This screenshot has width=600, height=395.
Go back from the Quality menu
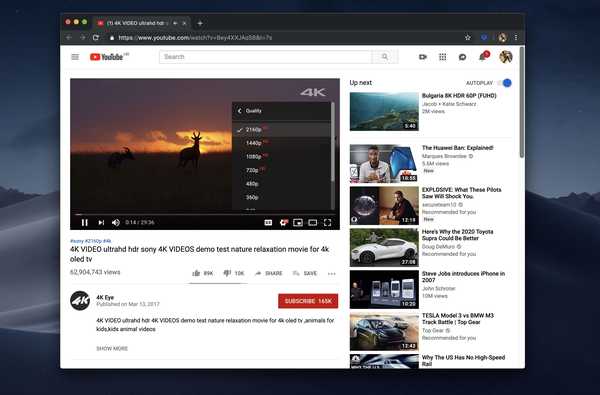[240, 111]
